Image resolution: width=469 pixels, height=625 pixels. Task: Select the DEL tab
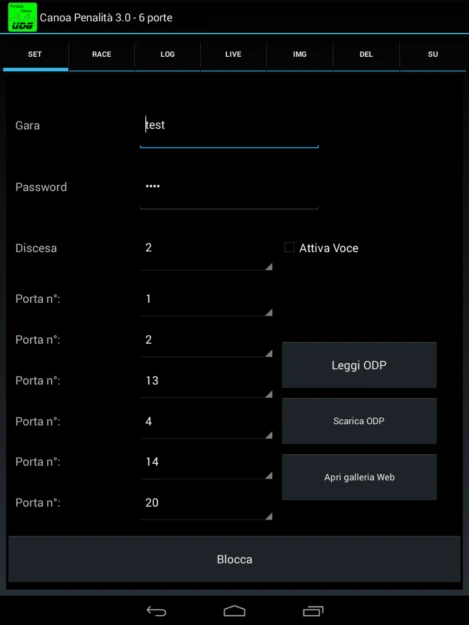(366, 55)
